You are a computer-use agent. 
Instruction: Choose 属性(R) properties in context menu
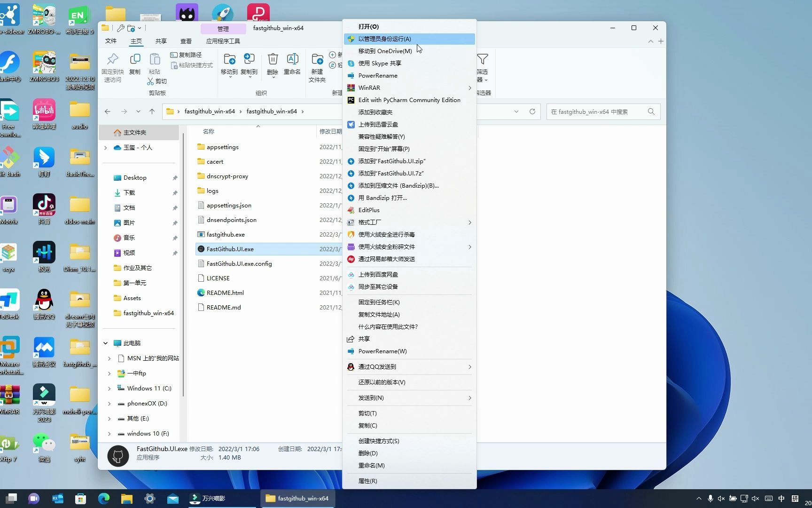click(x=409, y=481)
